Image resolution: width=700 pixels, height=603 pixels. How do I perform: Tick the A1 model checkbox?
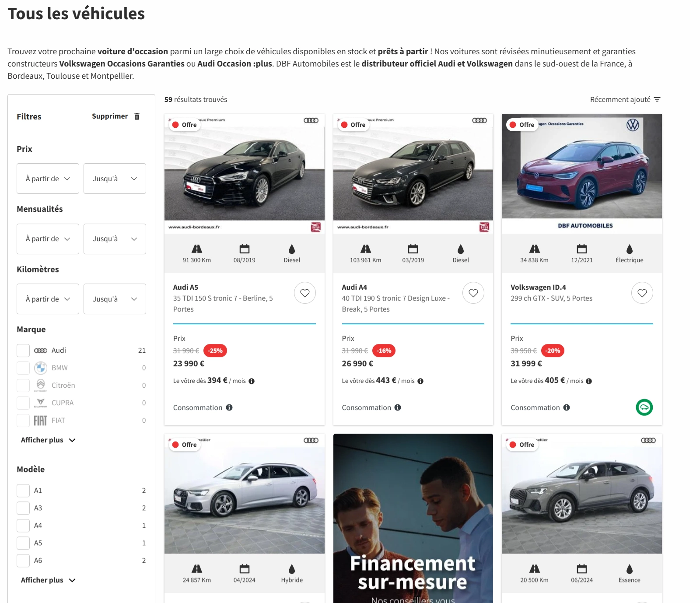point(23,491)
